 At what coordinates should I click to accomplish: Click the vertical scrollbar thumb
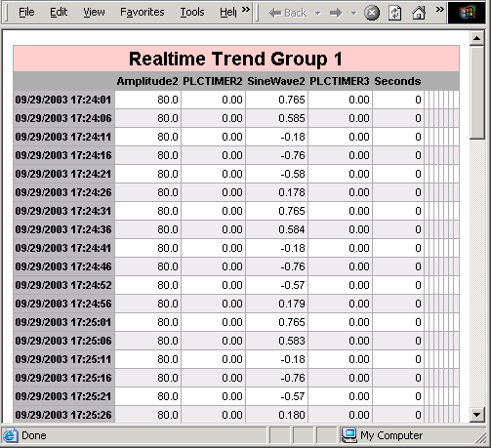coord(477,93)
